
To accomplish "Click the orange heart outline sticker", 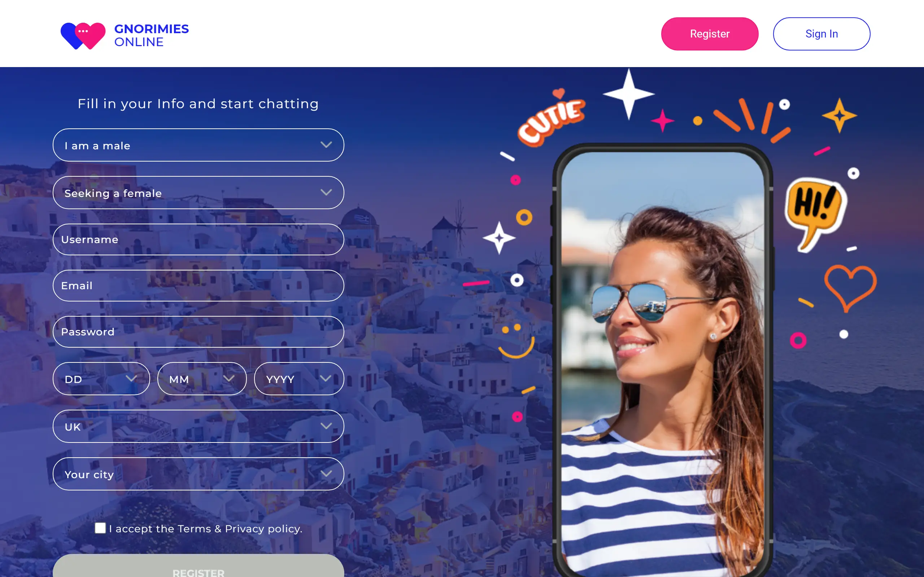I will 850,288.
